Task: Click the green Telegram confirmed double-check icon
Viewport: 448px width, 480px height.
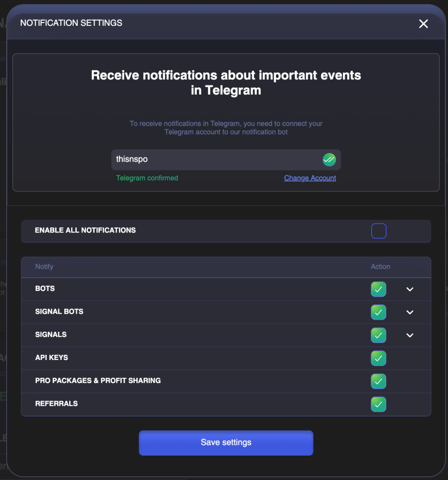Action: click(x=329, y=160)
